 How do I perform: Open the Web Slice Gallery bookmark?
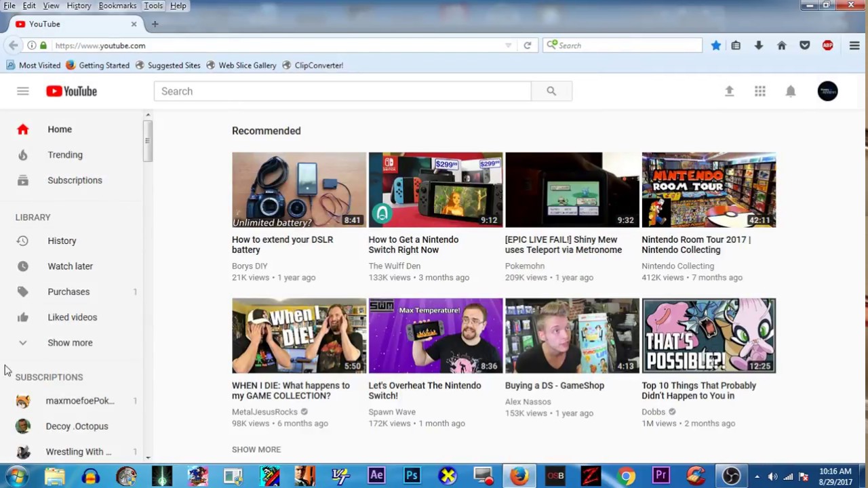point(241,65)
